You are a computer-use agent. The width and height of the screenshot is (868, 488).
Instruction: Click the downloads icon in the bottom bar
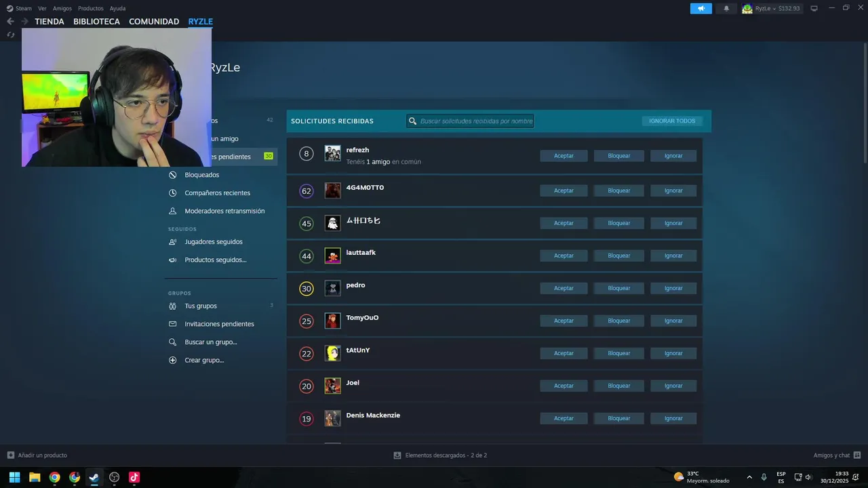397,455
